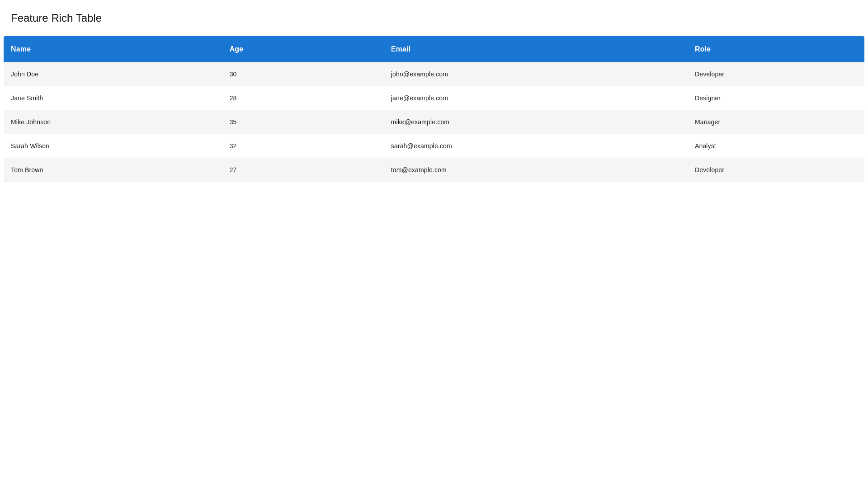Click the Analyst role cell

pyautogui.click(x=705, y=146)
